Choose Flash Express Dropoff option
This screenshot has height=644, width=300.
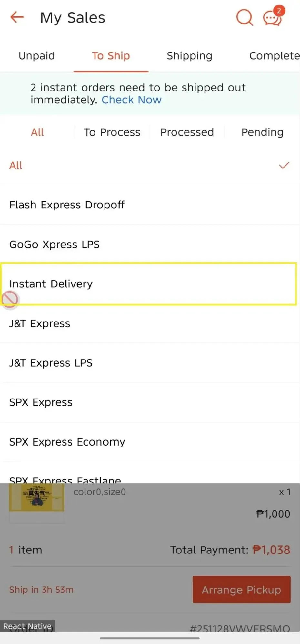click(150, 205)
